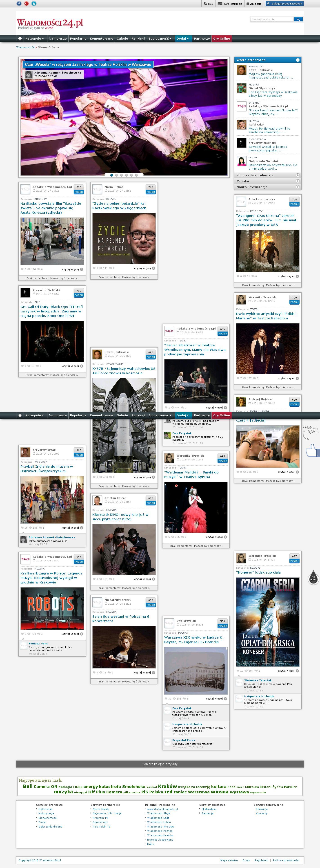Expand the 'Kino, seriale, telewizja' panel
Viewport: 320px width, 868px height.
(x=298, y=175)
